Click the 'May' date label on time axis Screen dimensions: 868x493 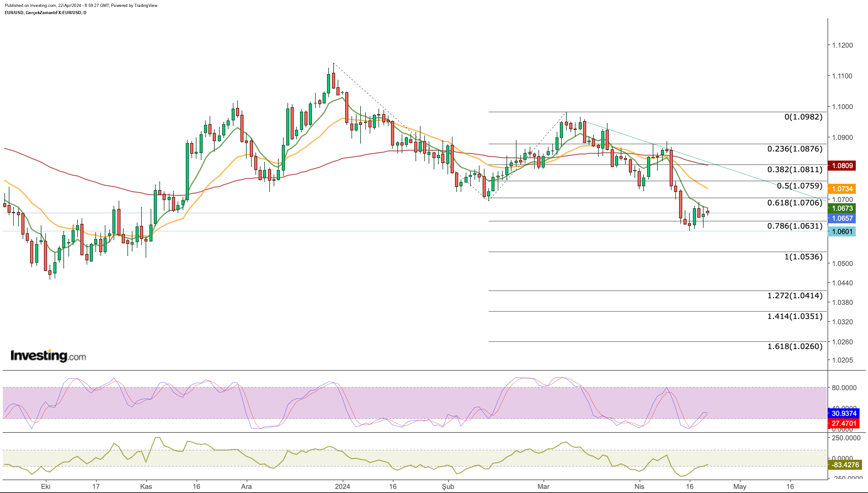740,486
